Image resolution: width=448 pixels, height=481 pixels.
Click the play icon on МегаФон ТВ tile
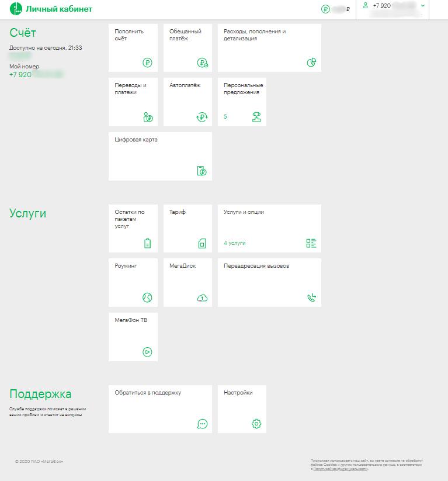147,352
